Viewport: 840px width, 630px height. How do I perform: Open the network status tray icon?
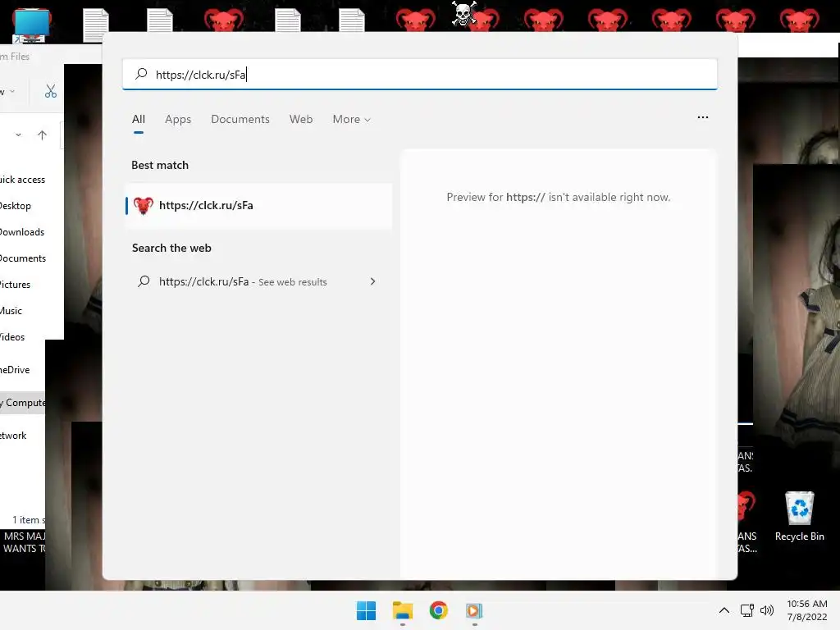tap(746, 610)
